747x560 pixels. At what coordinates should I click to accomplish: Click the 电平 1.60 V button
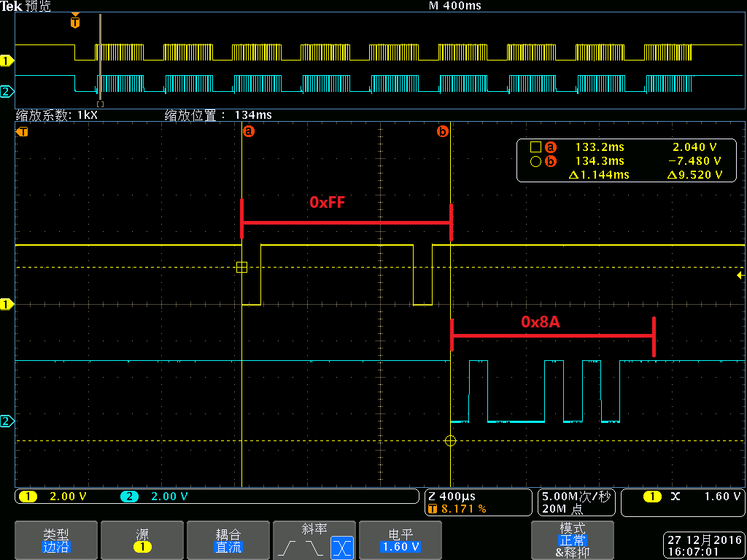400,540
